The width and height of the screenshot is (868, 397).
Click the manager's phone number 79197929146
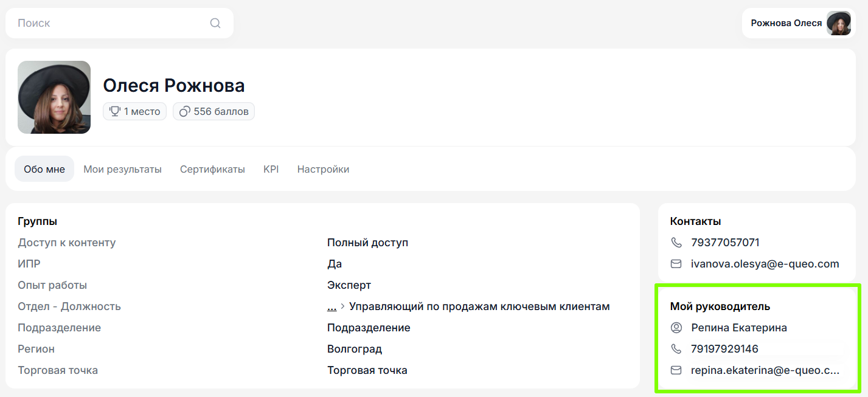pyautogui.click(x=724, y=349)
